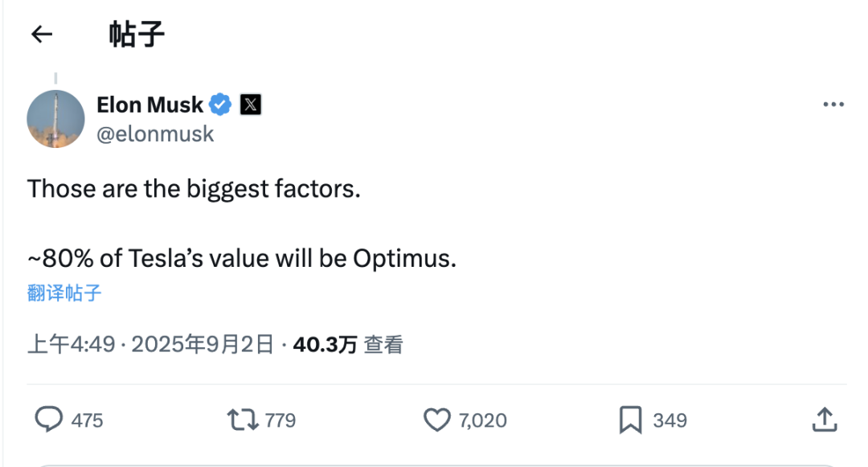Click the Elon Musk display name
The height and width of the screenshot is (467, 868).
click(150, 104)
